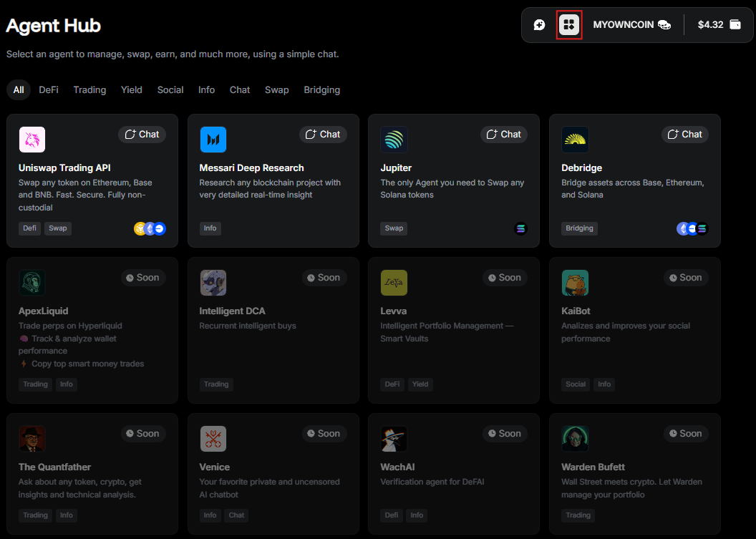Switch to the DeFi filter tab

pos(49,90)
